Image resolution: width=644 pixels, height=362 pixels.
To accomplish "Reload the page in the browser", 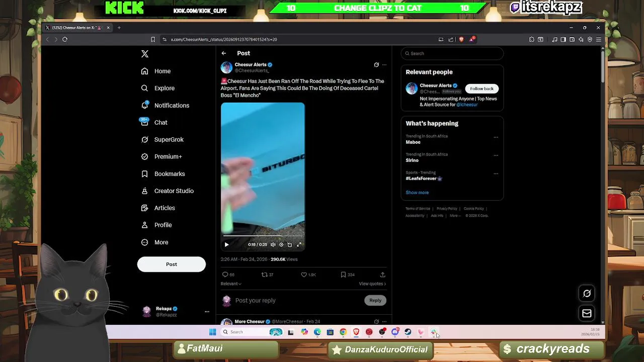I will pyautogui.click(x=65, y=39).
